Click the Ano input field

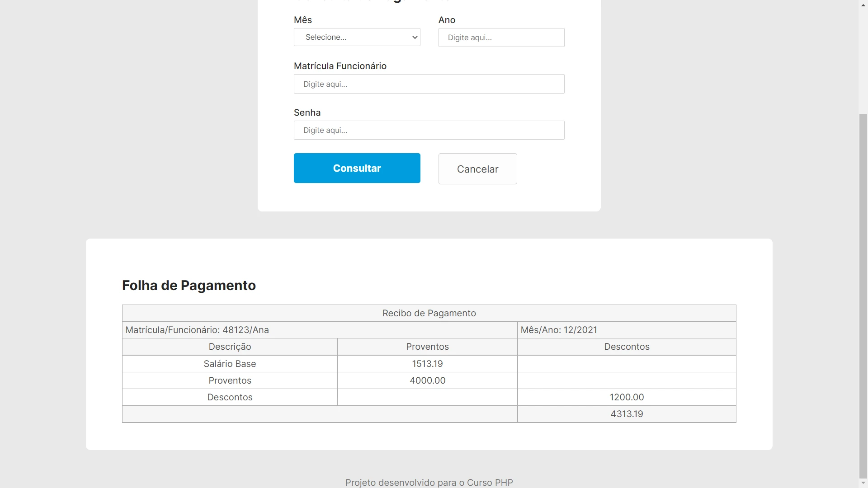501,38
